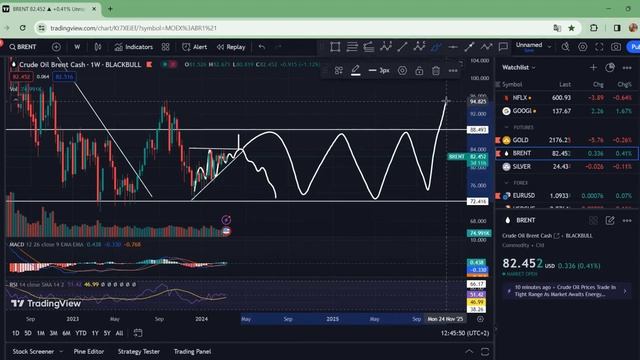Open chart settings hexagon icon
This screenshot has height=360, width=640.
pos(582,47)
